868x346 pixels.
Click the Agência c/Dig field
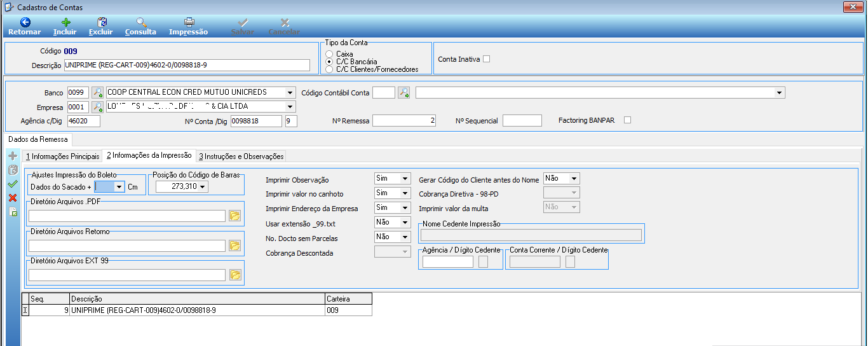[83, 121]
